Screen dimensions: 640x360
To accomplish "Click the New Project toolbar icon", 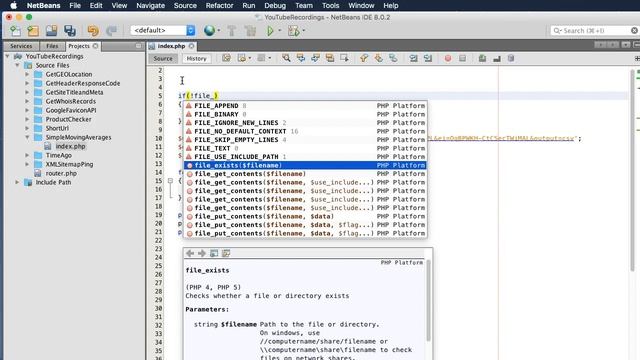I will [33, 31].
